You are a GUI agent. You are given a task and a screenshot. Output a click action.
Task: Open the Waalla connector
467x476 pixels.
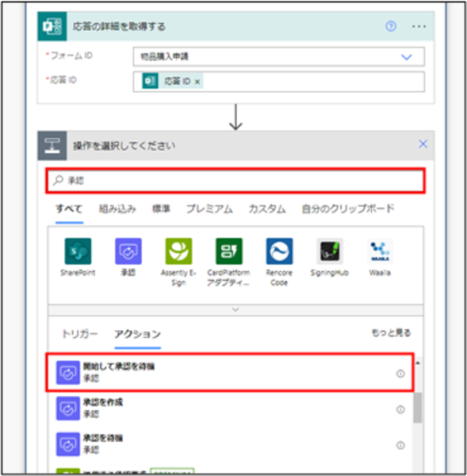[380, 251]
